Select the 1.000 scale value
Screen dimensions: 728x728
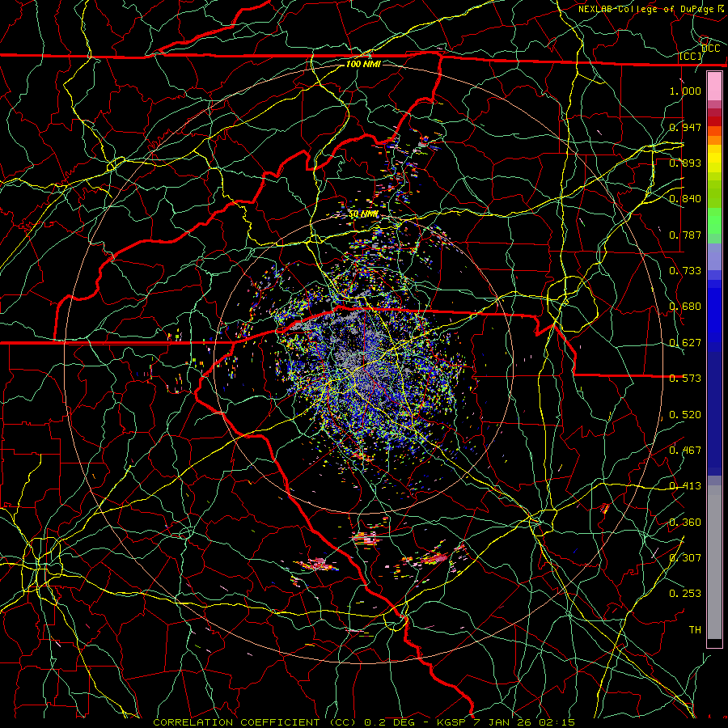click(685, 91)
